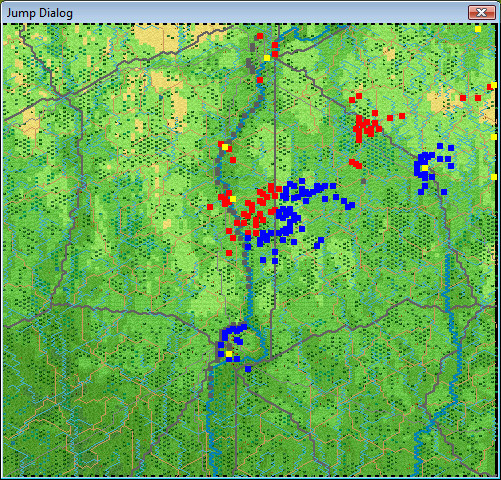Select lone red marker west of central battle

click(210, 207)
